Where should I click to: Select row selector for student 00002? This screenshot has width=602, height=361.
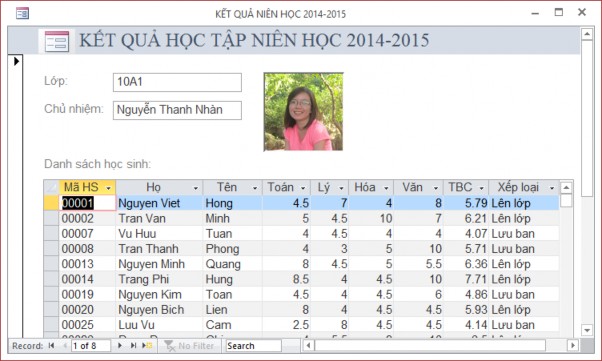(x=51, y=218)
